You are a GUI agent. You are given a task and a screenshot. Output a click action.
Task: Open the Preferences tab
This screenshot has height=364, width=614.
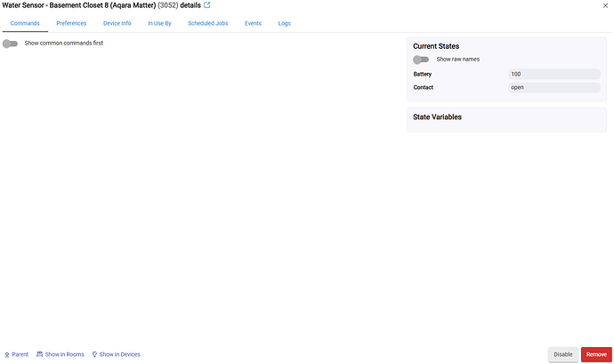coord(71,23)
